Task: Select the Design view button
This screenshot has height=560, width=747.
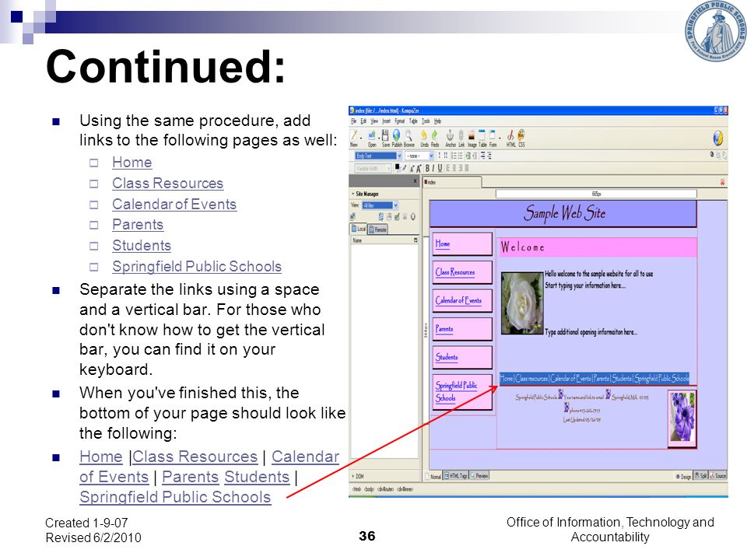Action: (x=683, y=476)
